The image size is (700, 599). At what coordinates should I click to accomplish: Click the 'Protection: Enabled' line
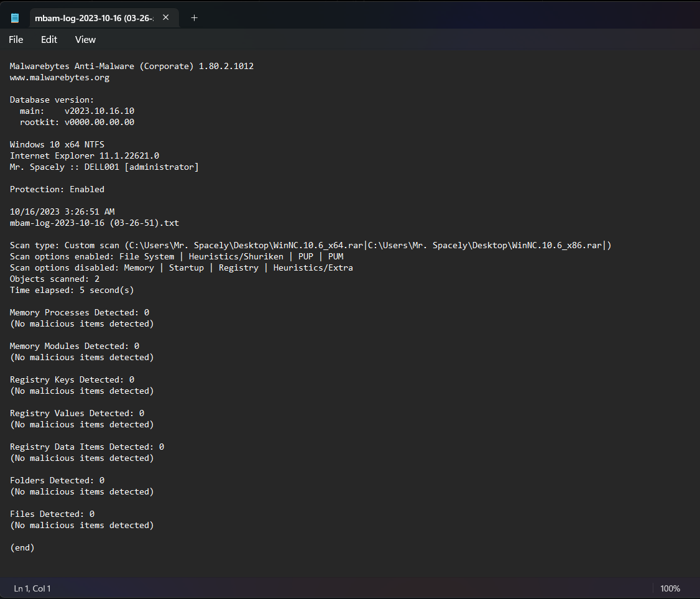tap(57, 189)
